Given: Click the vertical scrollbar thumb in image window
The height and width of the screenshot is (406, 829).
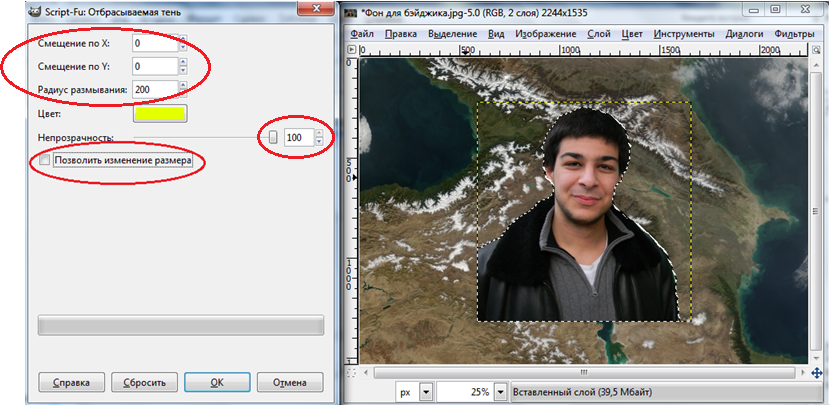Looking at the screenshot, I should click(816, 211).
